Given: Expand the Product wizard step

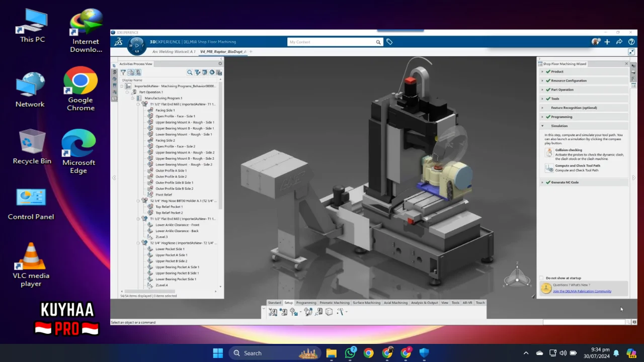Looking at the screenshot, I should [x=542, y=71].
